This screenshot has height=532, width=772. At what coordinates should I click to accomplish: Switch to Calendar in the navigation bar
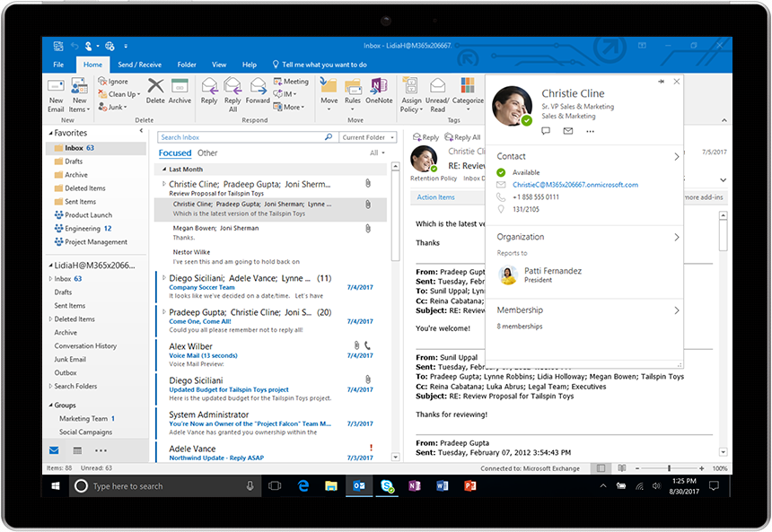coord(77,450)
